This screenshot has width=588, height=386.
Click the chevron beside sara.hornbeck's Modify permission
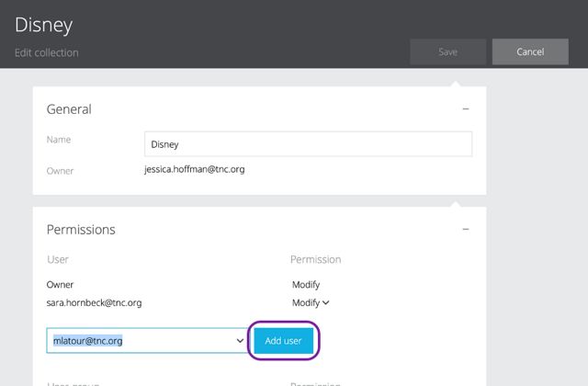tap(326, 302)
